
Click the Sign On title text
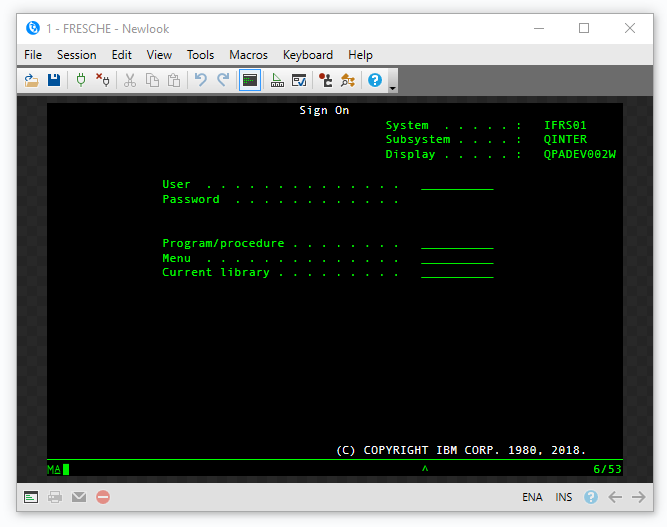324,110
